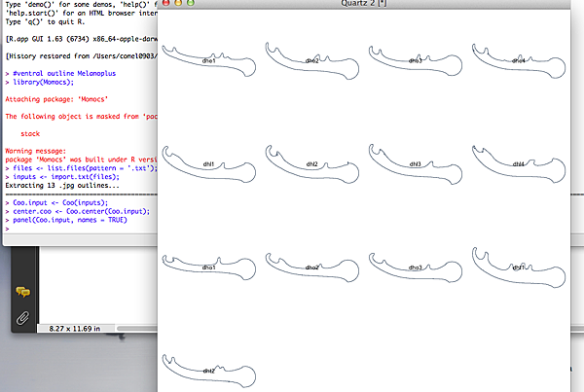Select the dht1 outline in the third row

519,267
